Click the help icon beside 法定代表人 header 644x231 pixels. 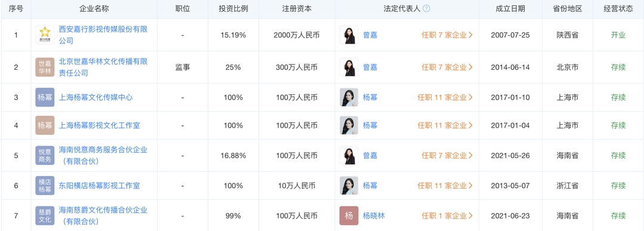(x=426, y=8)
